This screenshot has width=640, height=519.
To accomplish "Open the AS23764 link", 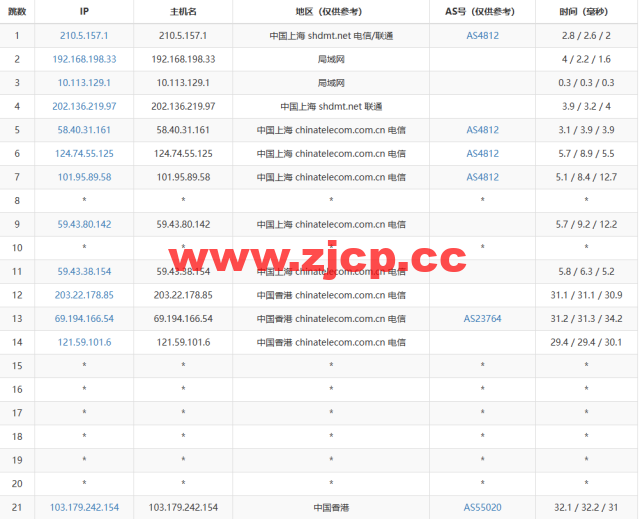I will [482, 319].
